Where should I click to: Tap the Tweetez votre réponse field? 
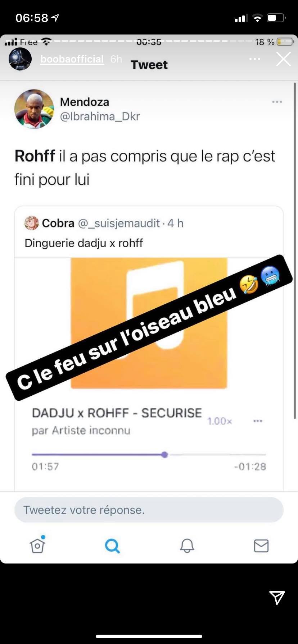tap(149, 510)
